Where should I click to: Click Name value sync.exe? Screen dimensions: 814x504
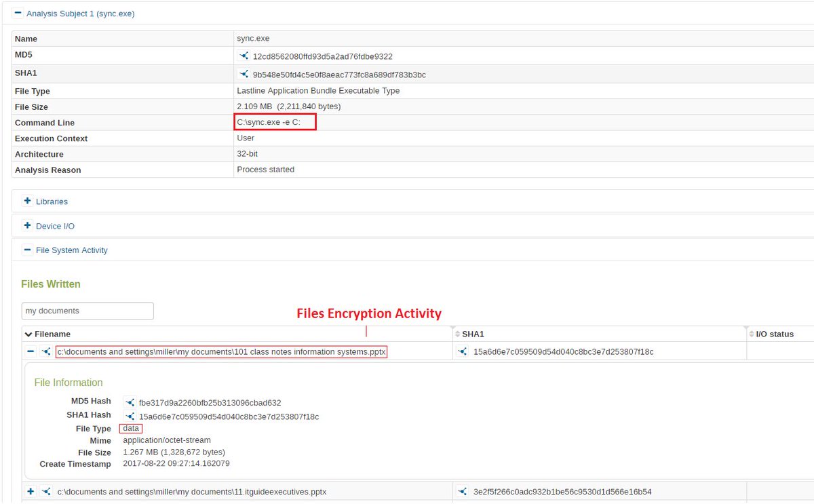point(253,39)
